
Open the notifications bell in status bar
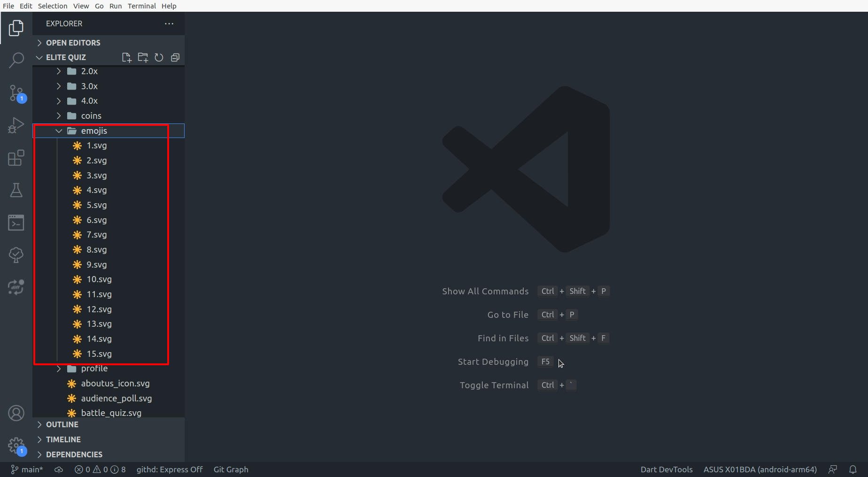point(852,469)
